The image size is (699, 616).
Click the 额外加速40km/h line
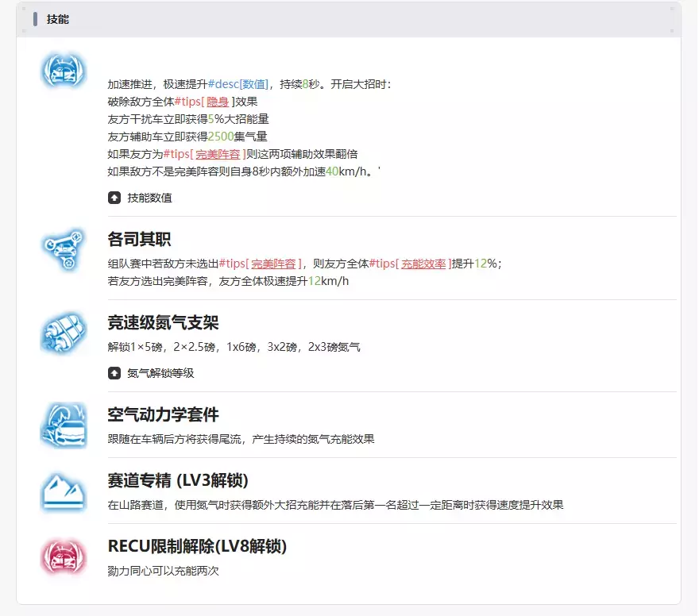point(244,171)
